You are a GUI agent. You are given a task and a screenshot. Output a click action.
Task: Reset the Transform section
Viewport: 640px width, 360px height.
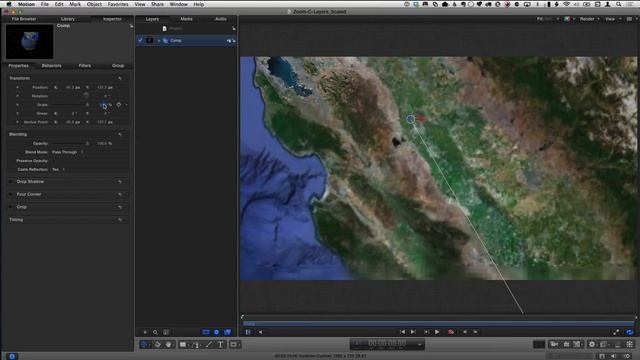[x=120, y=78]
